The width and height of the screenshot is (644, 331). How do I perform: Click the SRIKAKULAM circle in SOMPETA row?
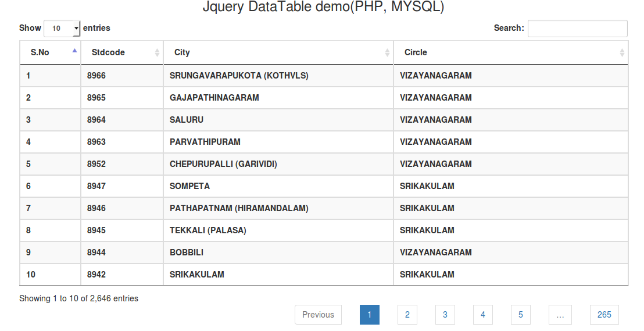click(x=427, y=186)
